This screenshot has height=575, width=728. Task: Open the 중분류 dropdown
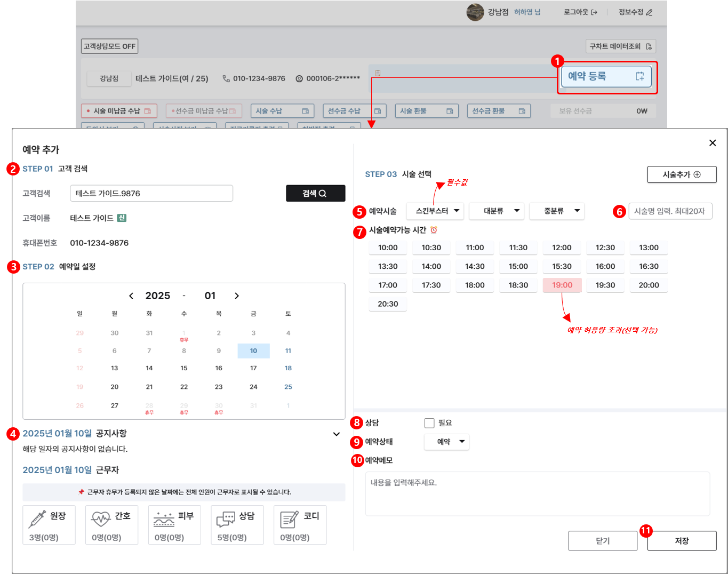click(x=557, y=211)
